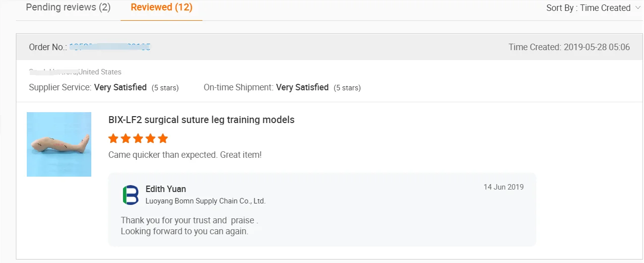The width and height of the screenshot is (644, 263).
Task: Click the Supplier Service Very Satisfied rating
Action: coord(120,87)
